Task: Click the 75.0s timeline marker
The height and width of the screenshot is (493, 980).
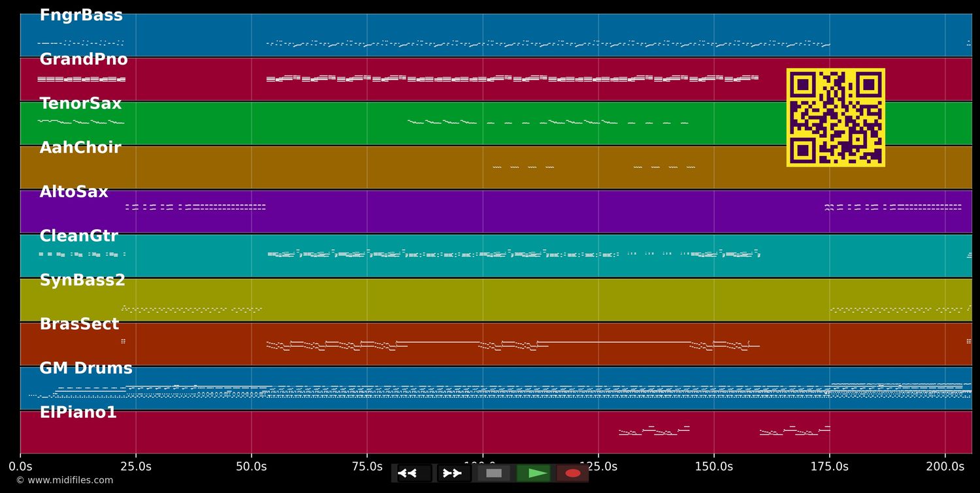Action: click(x=367, y=466)
